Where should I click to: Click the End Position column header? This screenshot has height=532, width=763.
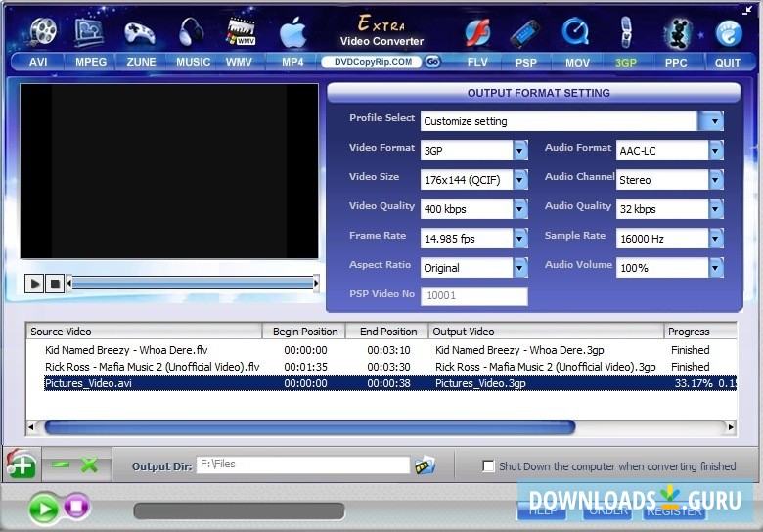click(387, 332)
